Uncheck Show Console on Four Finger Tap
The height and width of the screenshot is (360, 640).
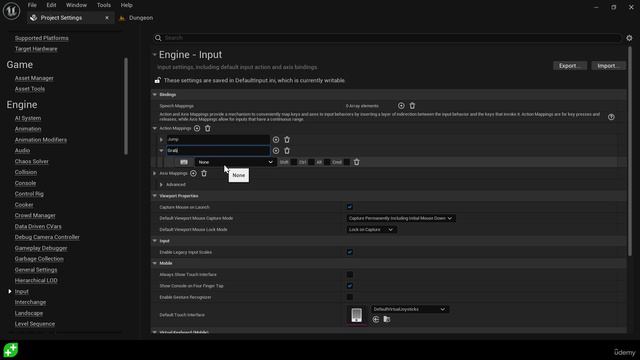(350, 286)
